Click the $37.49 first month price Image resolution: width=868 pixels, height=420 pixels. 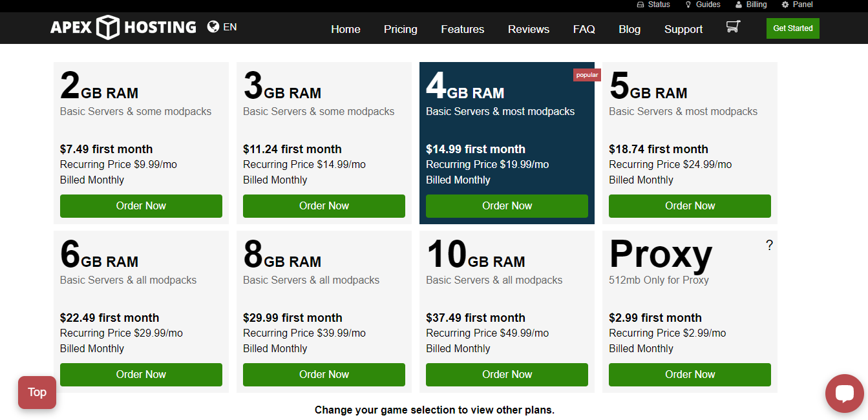pos(476,318)
